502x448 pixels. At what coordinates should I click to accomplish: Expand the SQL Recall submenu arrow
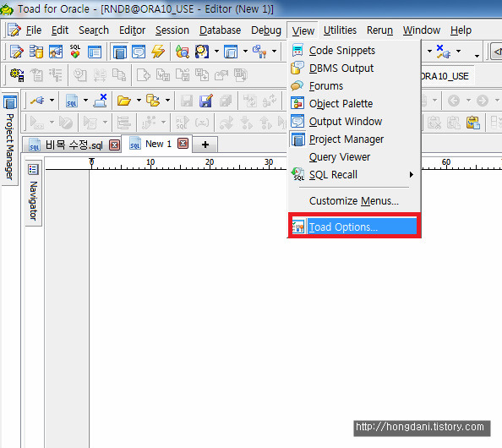coord(411,174)
